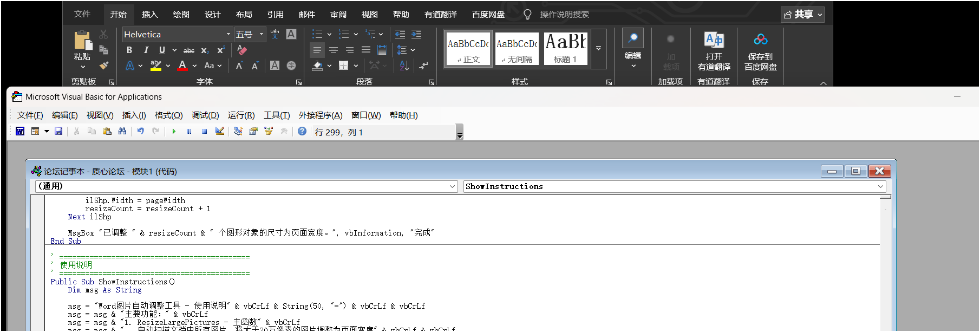Toggle left text alignment
The height and width of the screenshot is (332, 980).
317,50
